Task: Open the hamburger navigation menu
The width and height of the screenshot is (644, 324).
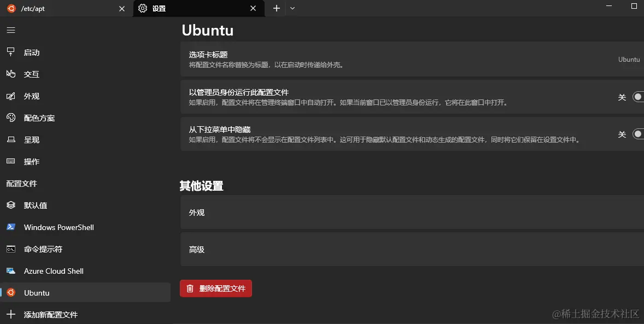Action: (11, 30)
